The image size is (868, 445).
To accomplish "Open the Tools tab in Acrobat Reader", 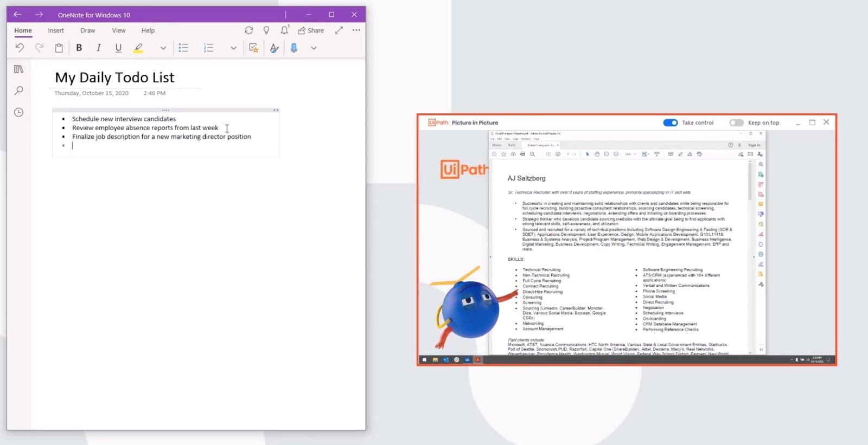I will 511,145.
